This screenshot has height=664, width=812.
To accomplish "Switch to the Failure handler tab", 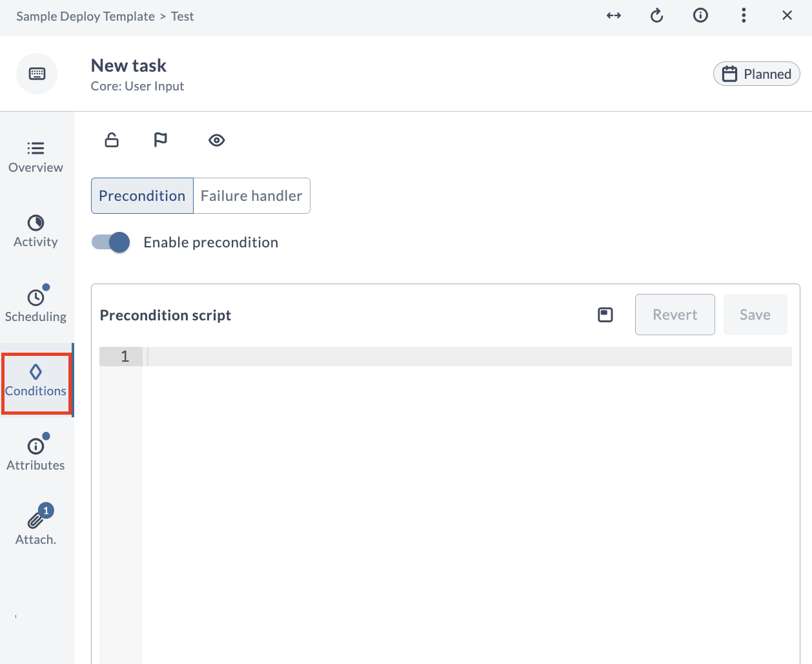I will 251,196.
